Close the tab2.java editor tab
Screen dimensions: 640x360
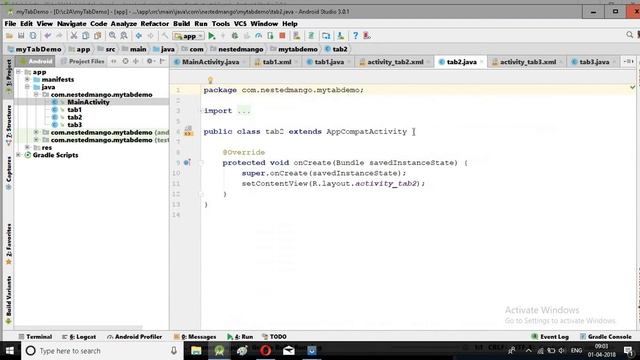[x=482, y=62]
